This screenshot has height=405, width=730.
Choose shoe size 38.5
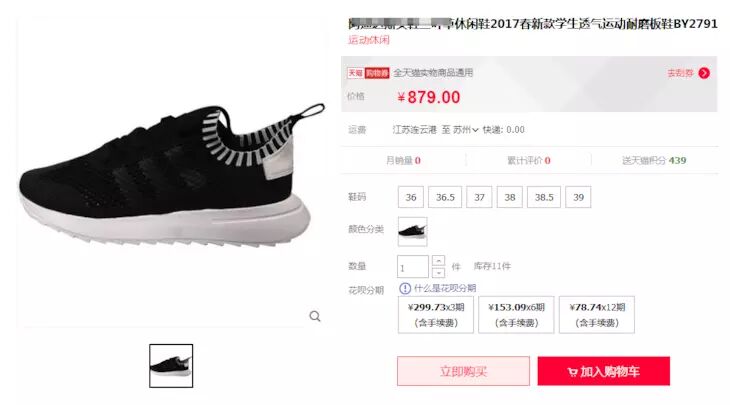544,197
